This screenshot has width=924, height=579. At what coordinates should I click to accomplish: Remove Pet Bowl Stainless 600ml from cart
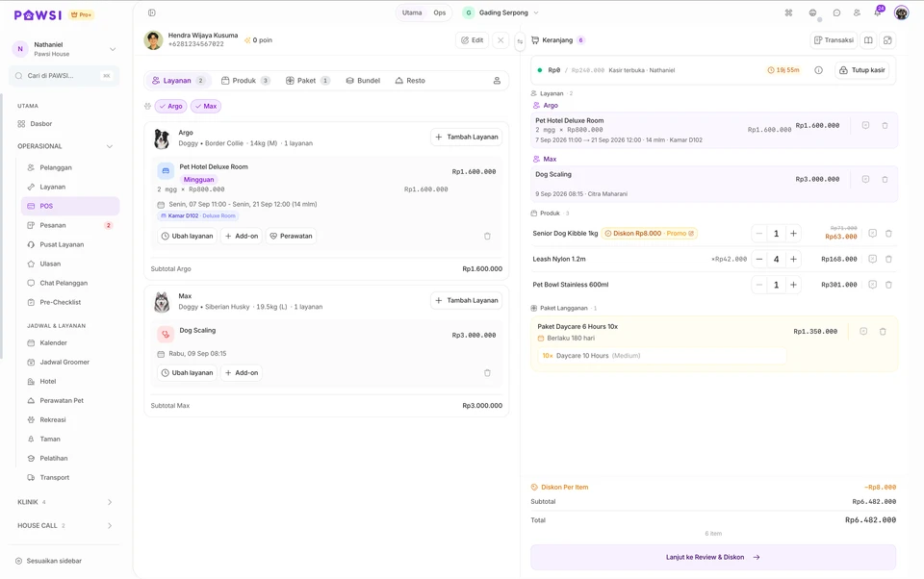point(888,285)
